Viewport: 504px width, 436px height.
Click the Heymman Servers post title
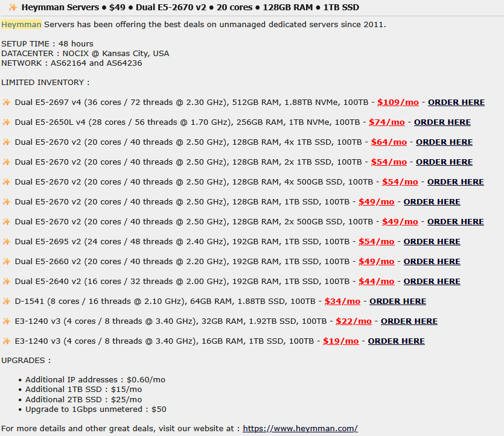click(x=190, y=7)
